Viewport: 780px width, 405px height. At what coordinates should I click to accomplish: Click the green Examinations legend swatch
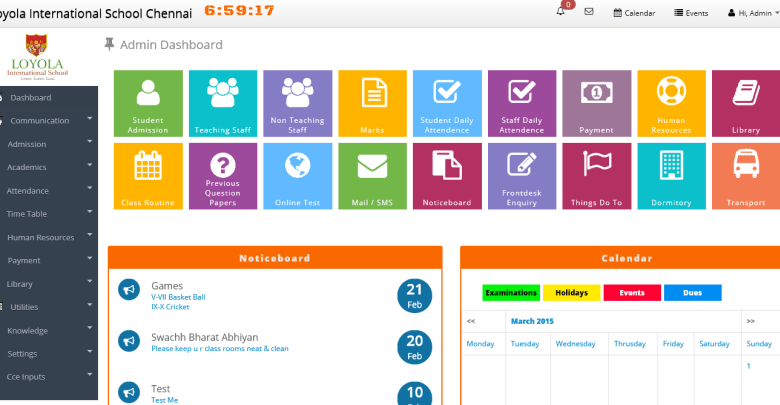click(x=511, y=293)
